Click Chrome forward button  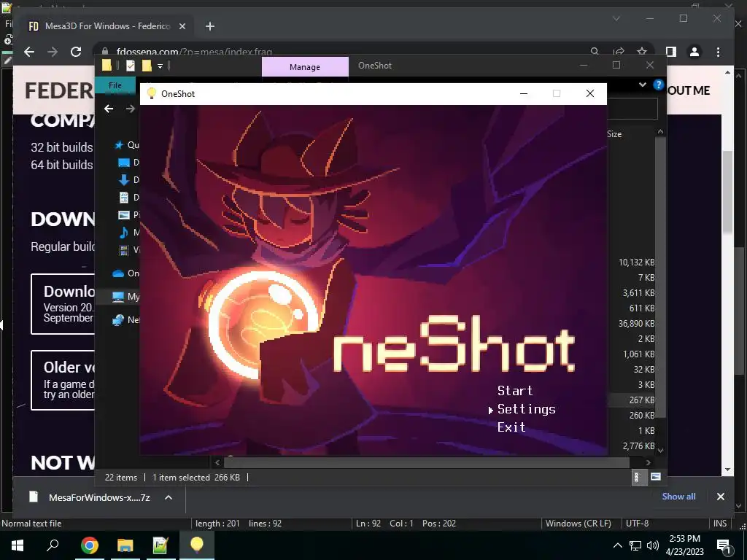click(53, 52)
